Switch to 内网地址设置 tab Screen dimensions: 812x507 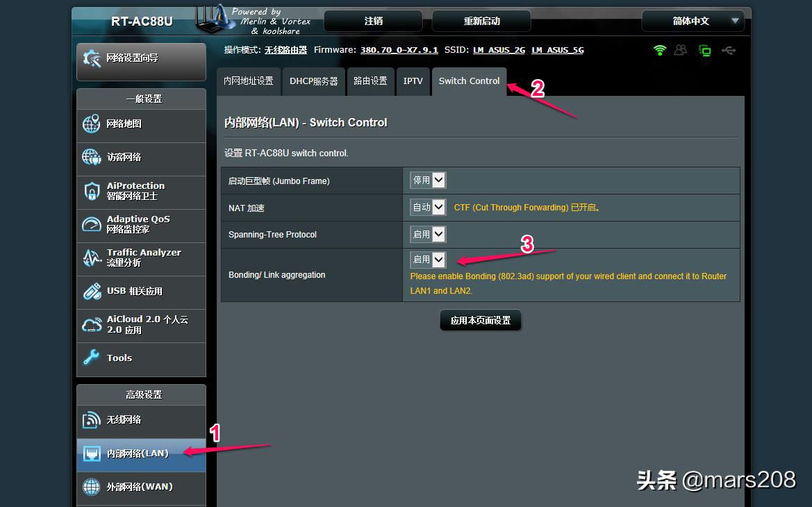tap(249, 81)
